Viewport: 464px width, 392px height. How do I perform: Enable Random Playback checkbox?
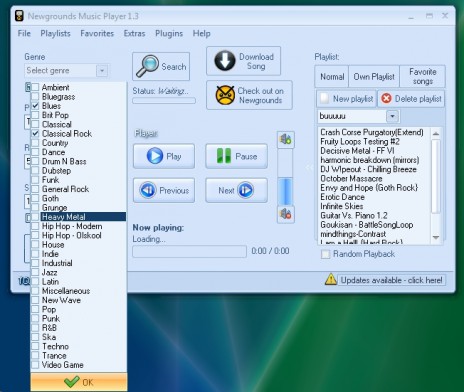tap(325, 254)
